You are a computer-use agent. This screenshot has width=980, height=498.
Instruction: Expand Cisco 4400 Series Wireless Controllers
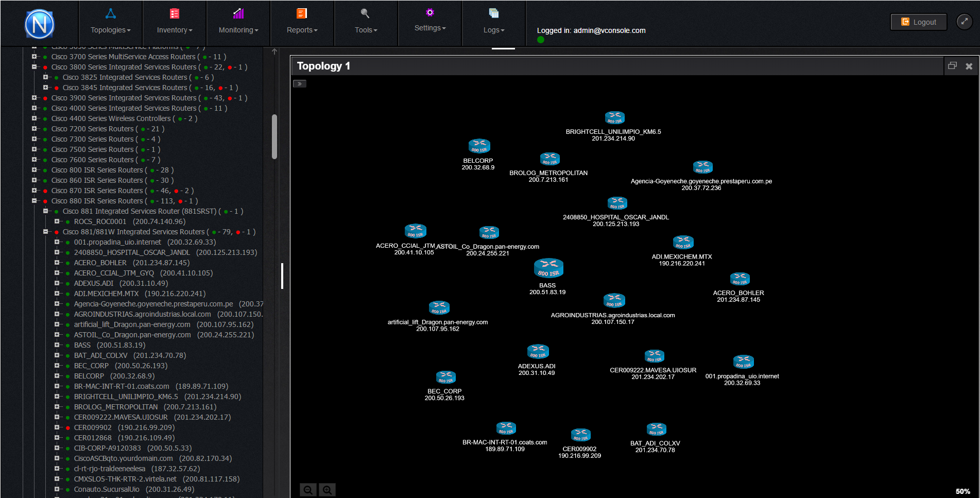click(34, 118)
